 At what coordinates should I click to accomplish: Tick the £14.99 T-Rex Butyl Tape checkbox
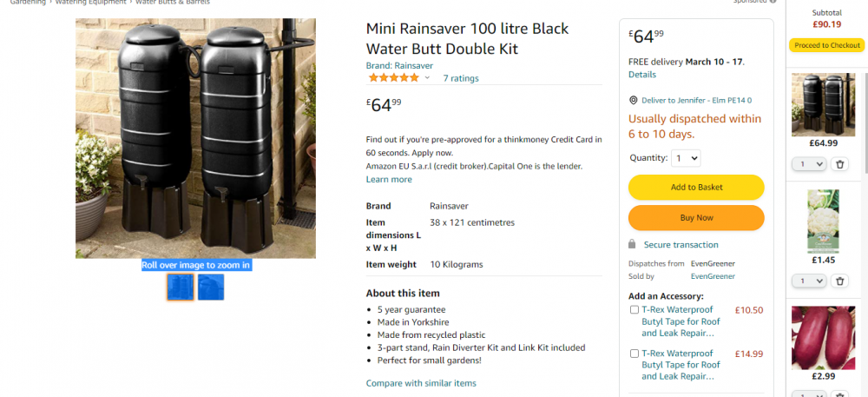click(634, 354)
